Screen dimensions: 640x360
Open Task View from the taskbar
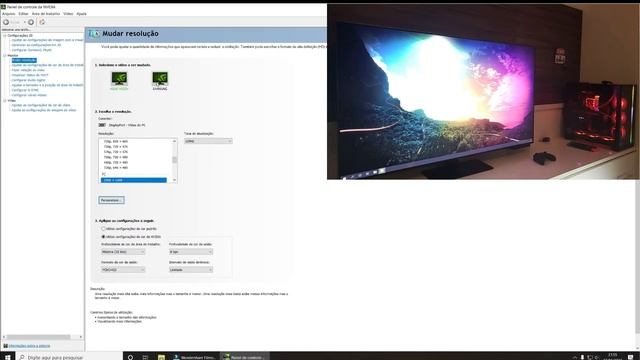click(145, 357)
